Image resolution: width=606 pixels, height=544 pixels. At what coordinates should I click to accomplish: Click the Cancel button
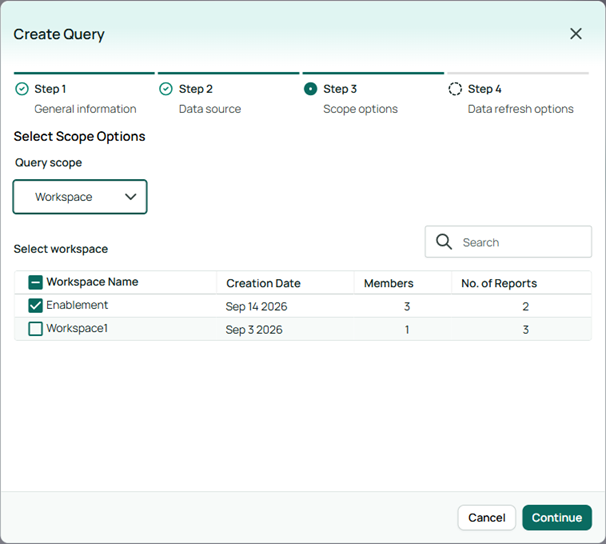(x=487, y=517)
